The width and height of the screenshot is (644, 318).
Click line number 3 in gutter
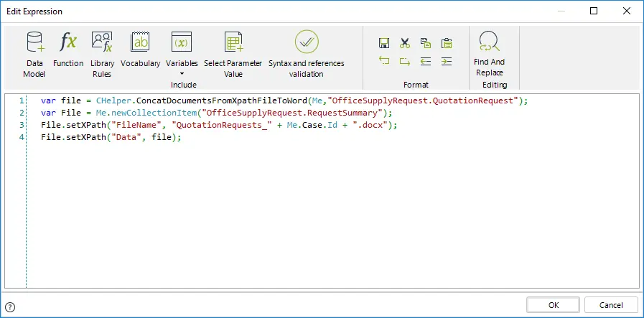pos(22,126)
